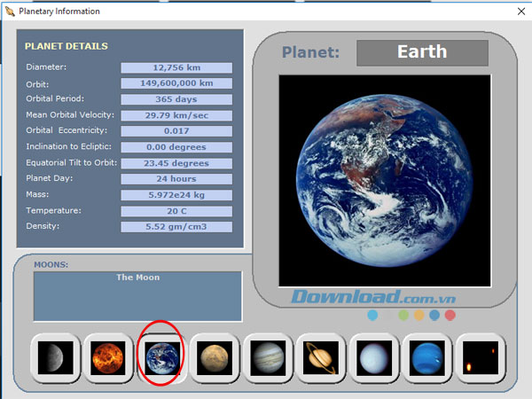Image resolution: width=532 pixels, height=399 pixels.
Task: Select the Jupiter planet button
Action: point(268,358)
